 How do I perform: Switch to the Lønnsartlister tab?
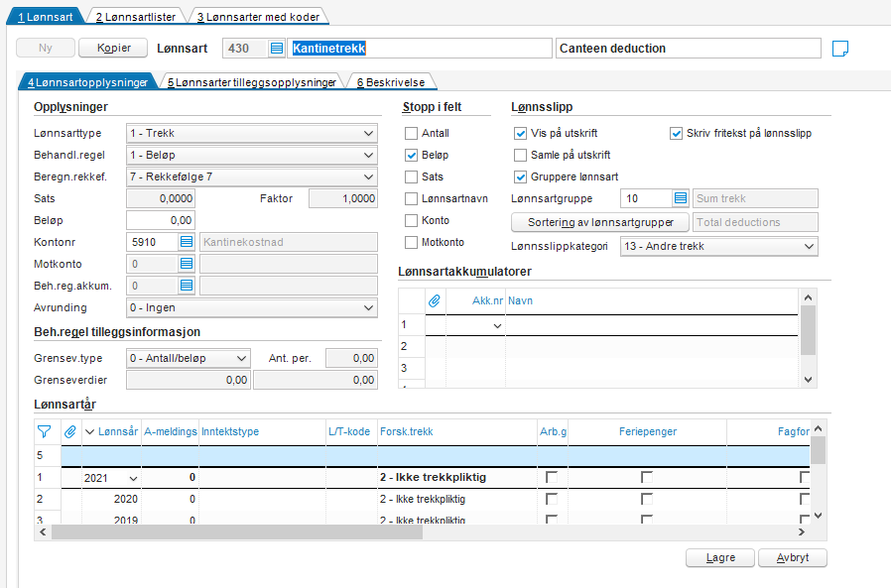134,17
